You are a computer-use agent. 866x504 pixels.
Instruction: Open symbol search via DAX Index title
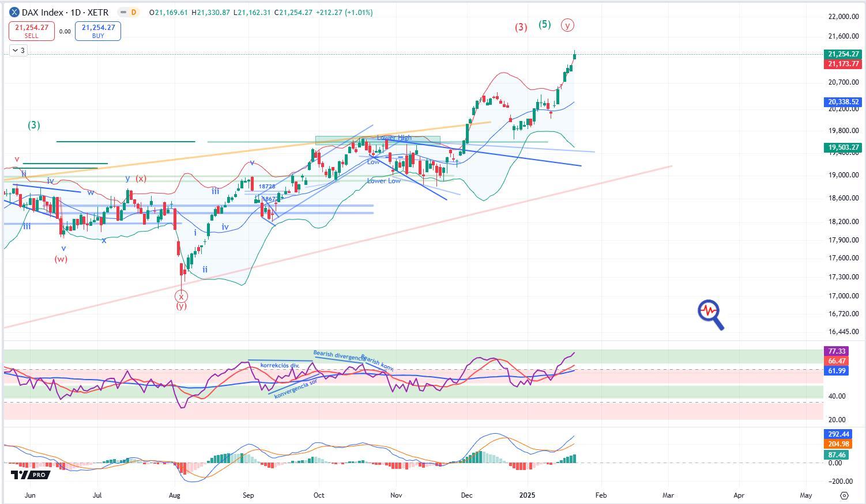[65, 12]
